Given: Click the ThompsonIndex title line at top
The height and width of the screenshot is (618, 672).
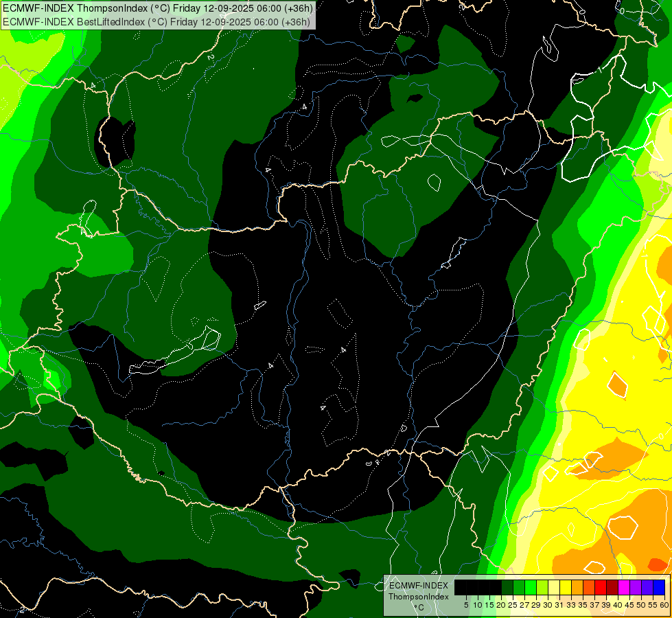Looking at the screenshot, I should (x=158, y=8).
